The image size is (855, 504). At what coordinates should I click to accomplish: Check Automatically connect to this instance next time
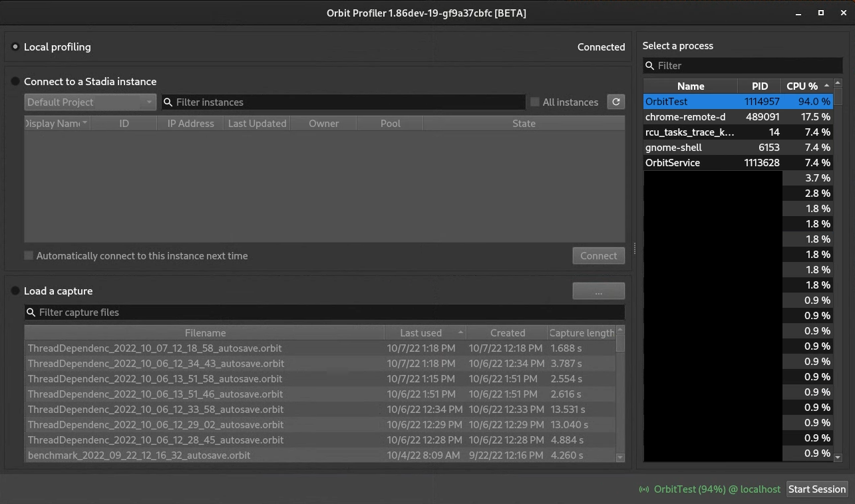click(x=29, y=255)
